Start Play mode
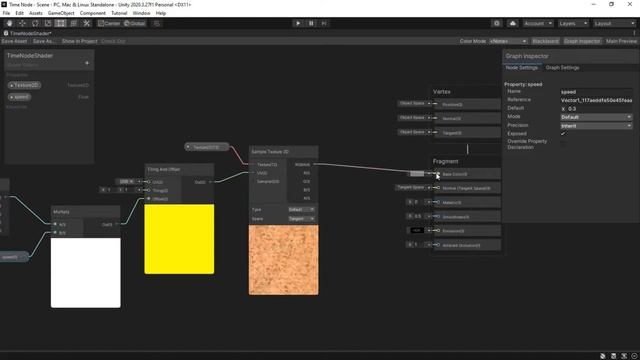640x360 pixels. coord(298,23)
